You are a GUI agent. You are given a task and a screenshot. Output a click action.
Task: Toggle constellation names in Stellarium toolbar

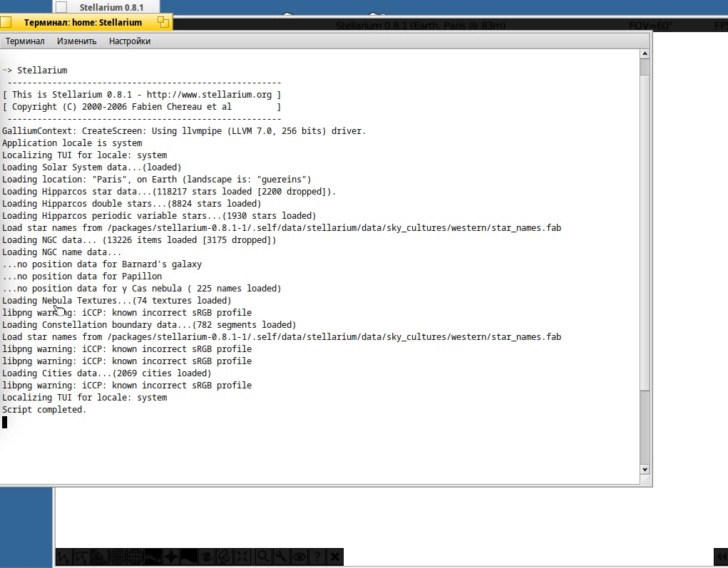point(82,557)
